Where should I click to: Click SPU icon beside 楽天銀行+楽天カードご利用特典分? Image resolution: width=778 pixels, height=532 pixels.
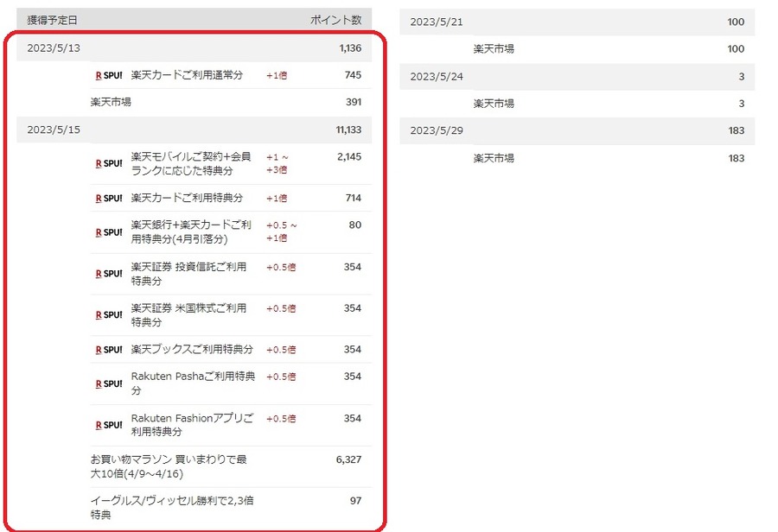click(x=109, y=232)
